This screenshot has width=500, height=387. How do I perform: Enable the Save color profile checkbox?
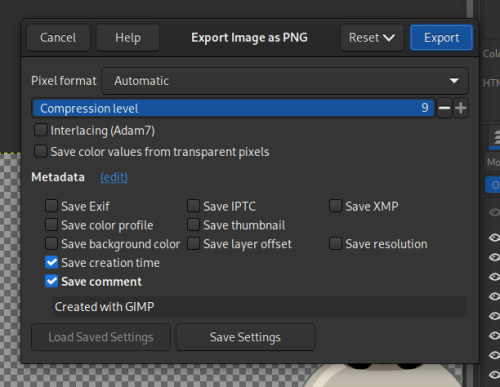coord(51,225)
